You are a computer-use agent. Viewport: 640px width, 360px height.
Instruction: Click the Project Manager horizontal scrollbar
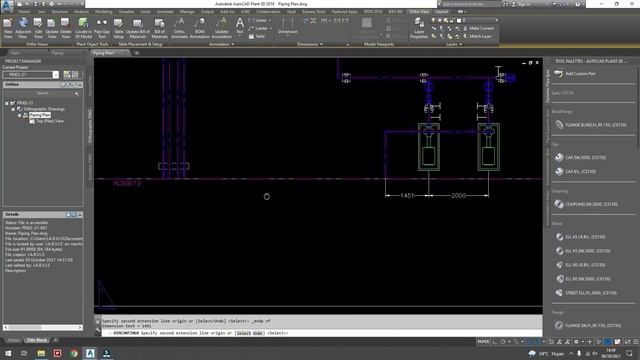pos(42,327)
